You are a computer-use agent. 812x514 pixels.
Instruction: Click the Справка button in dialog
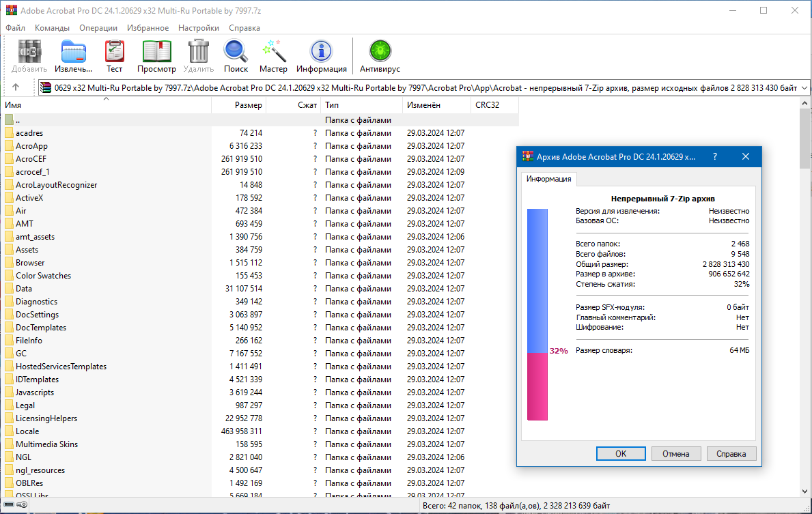tap(731, 453)
